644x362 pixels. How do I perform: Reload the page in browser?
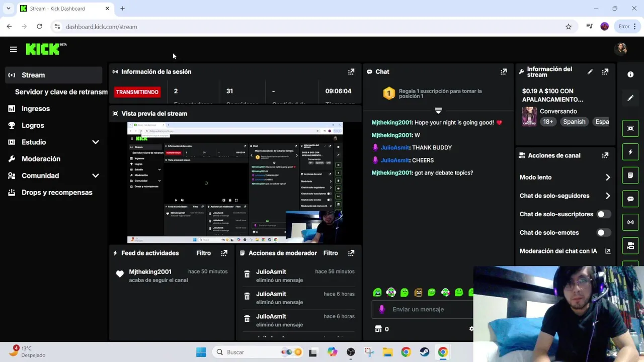point(39,27)
